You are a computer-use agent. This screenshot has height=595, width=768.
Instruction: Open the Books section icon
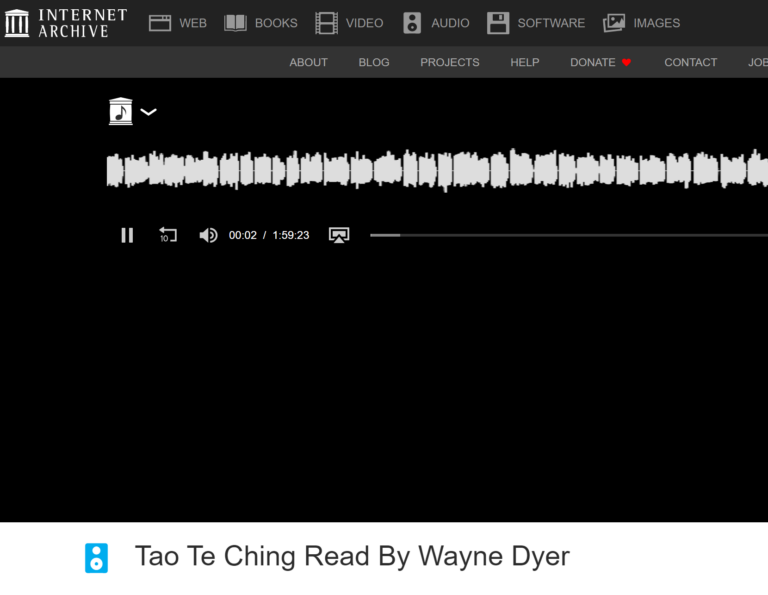pyautogui.click(x=235, y=23)
